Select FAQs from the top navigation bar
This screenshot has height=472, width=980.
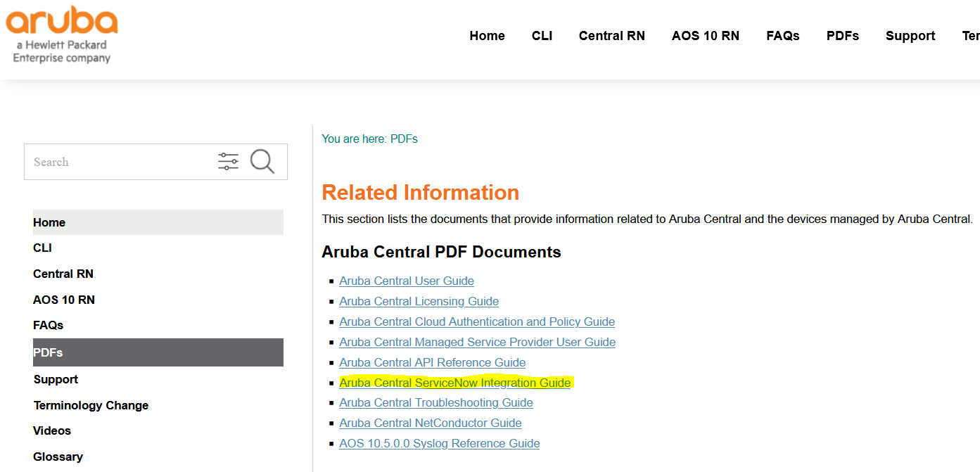782,35
